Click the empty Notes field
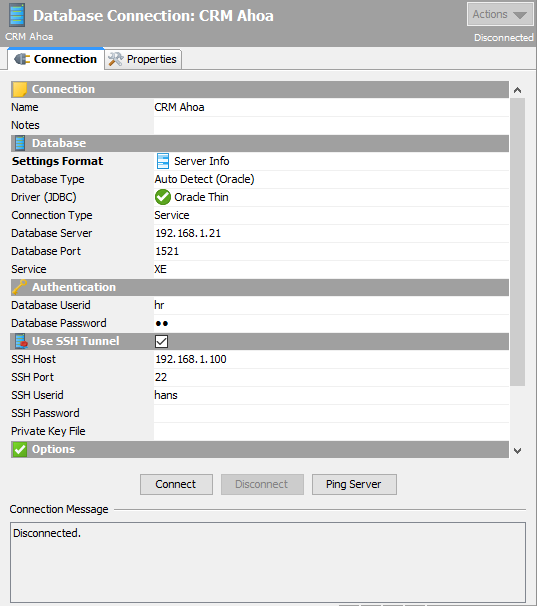537x606 pixels. coord(331,125)
